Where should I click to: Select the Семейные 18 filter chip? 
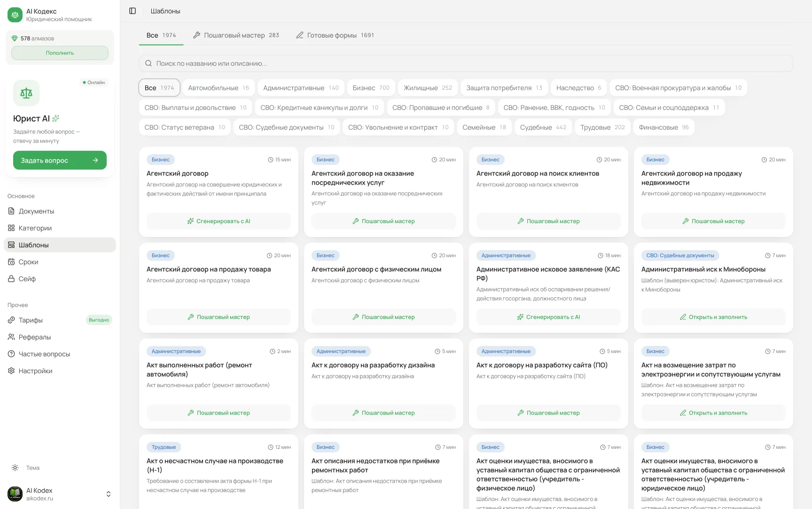point(484,127)
